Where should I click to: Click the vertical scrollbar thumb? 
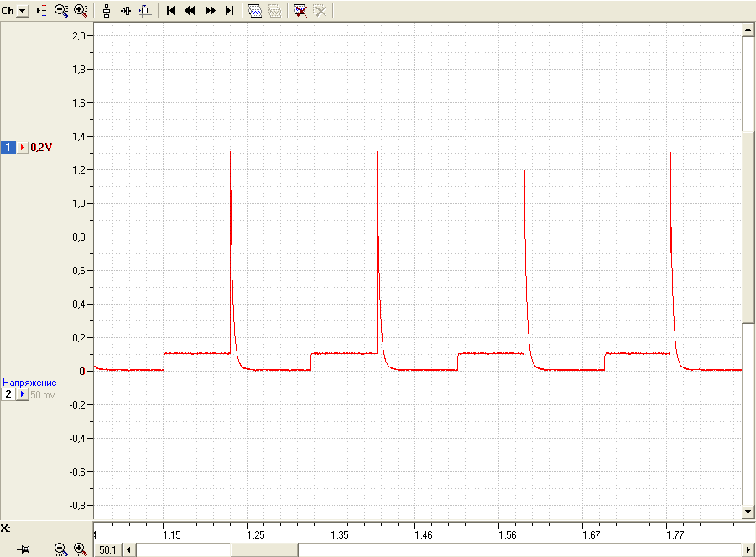click(748, 226)
